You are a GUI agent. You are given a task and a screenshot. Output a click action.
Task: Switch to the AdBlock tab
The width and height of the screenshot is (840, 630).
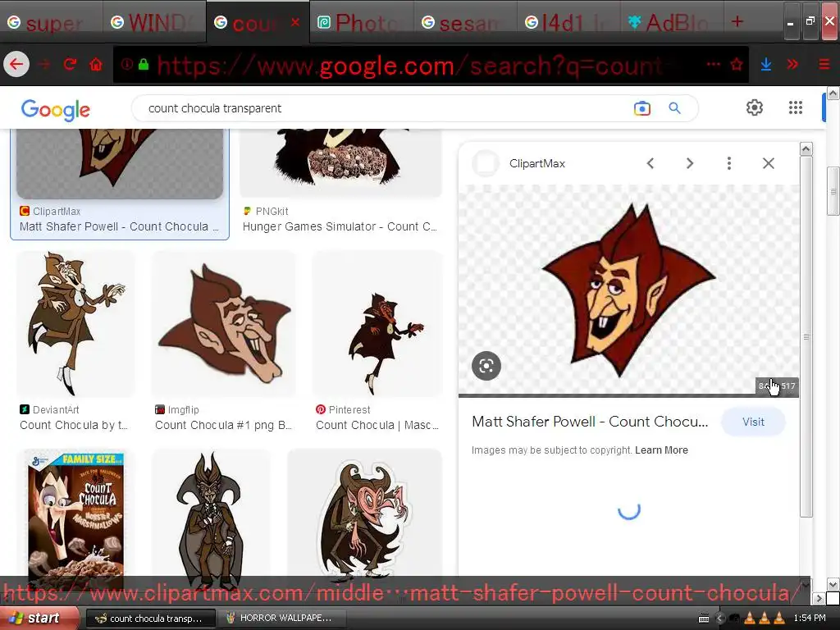[672, 22]
